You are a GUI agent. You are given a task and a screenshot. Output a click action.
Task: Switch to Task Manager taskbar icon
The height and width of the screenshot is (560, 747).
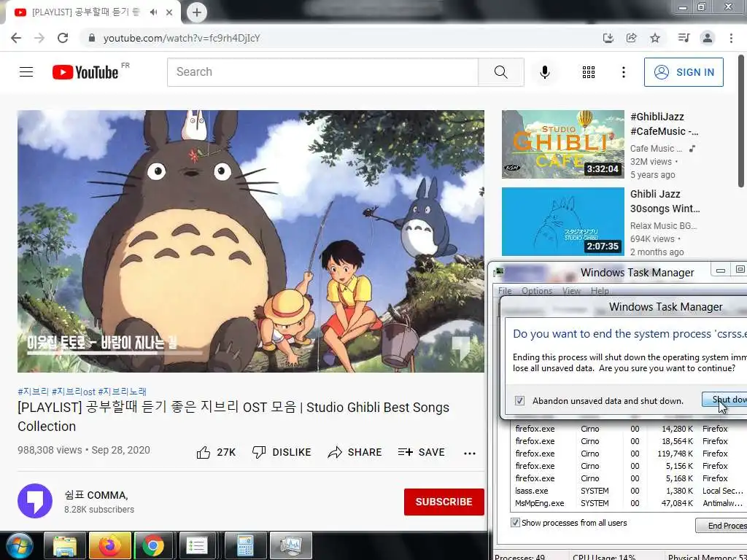pyautogui.click(x=291, y=545)
